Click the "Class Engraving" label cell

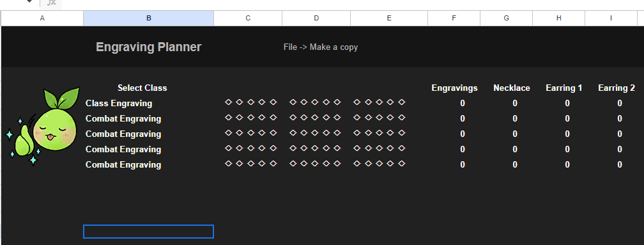pyautogui.click(x=119, y=103)
